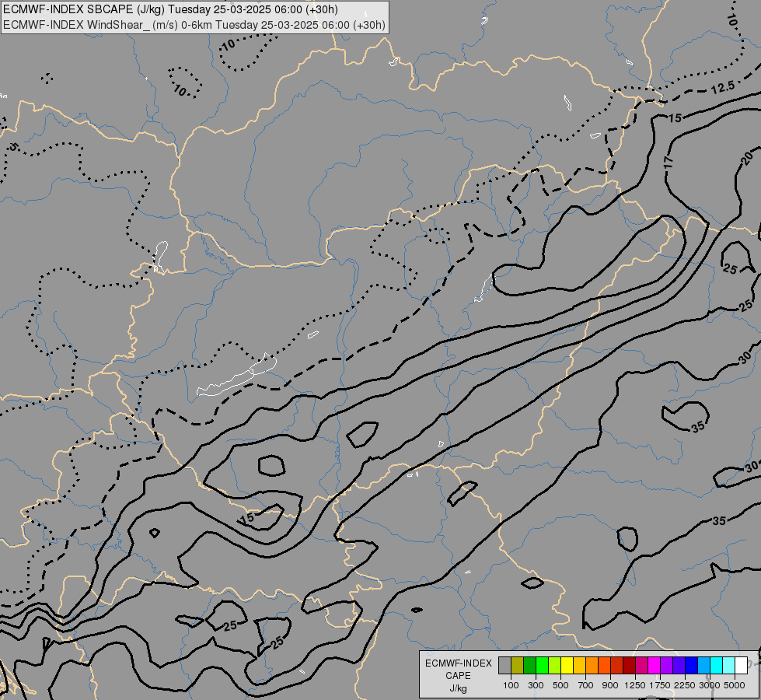This screenshot has height=700, width=761.
Task: Click the pale cyan swatch left of 5000
Action: [729, 665]
